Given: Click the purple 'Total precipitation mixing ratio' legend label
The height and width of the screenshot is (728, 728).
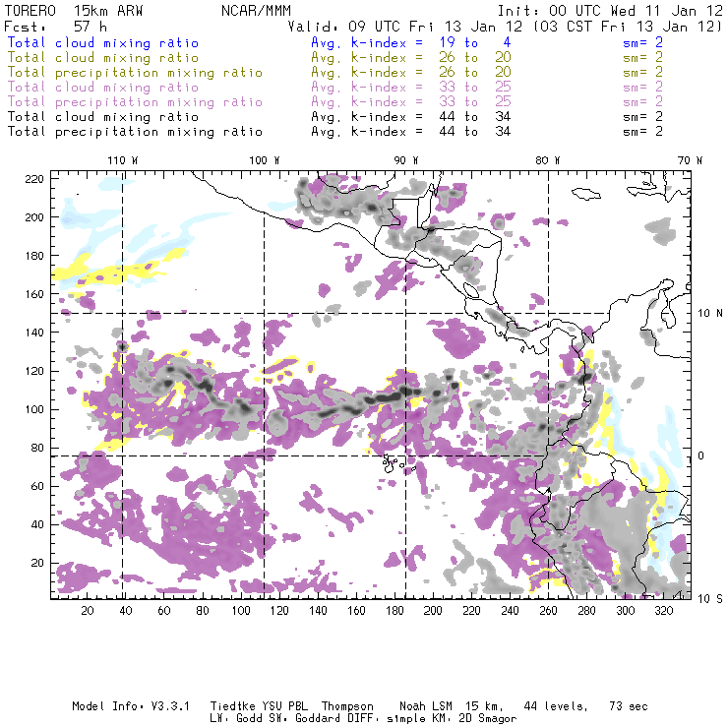Looking at the screenshot, I should 135,102.
